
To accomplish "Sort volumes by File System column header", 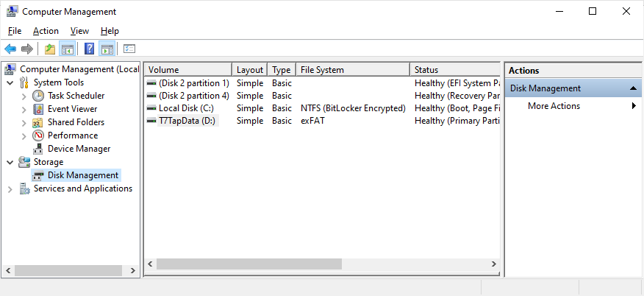I will click(x=353, y=70).
